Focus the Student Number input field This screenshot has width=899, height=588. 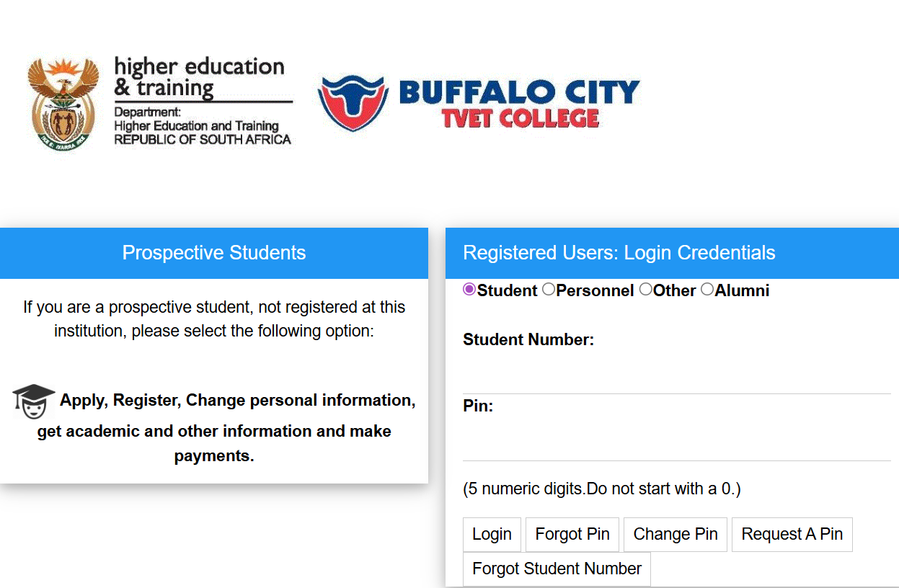(x=677, y=373)
